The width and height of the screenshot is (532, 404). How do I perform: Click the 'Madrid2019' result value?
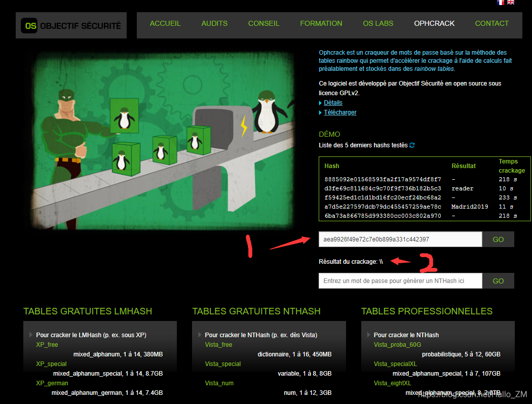pyautogui.click(x=470, y=207)
